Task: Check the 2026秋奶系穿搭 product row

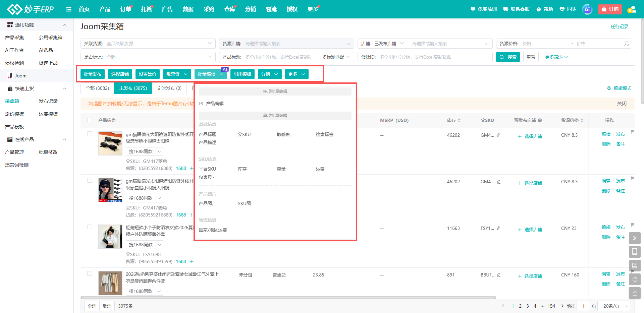Action: (90, 273)
